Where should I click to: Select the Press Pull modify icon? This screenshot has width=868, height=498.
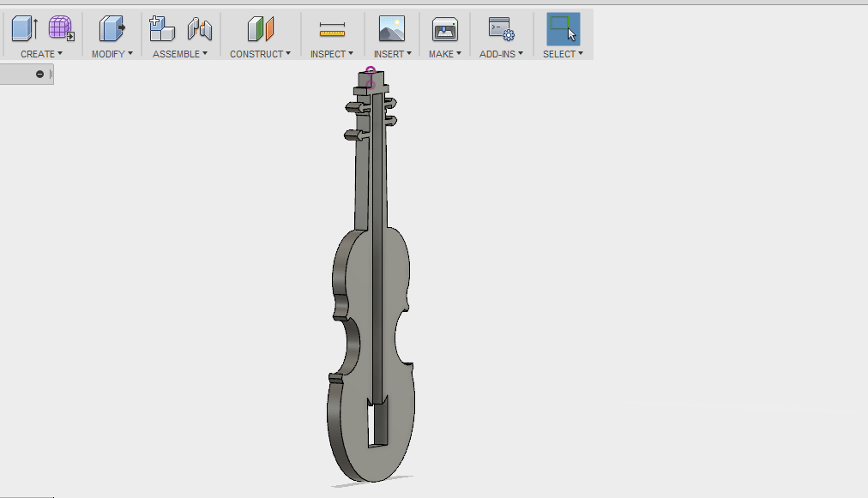[x=112, y=29]
